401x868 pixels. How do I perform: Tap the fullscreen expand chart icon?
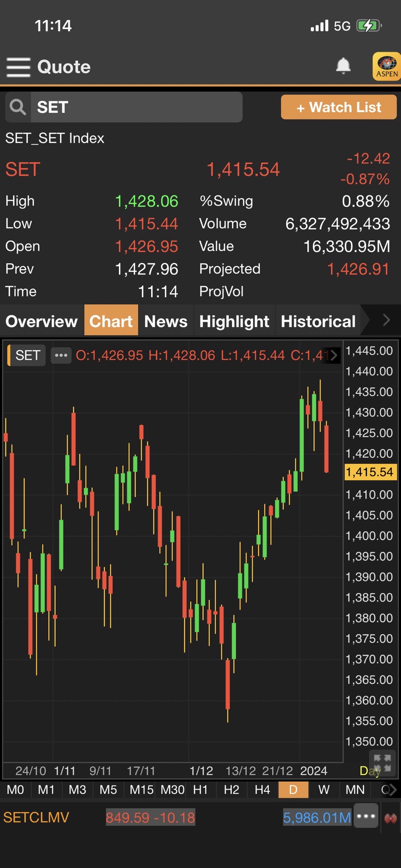click(x=382, y=763)
